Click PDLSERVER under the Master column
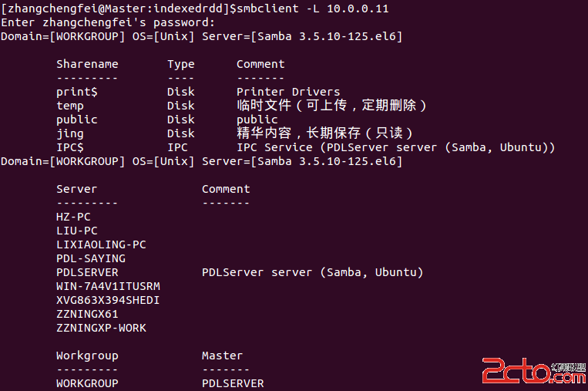588x391 pixels. coord(233,383)
